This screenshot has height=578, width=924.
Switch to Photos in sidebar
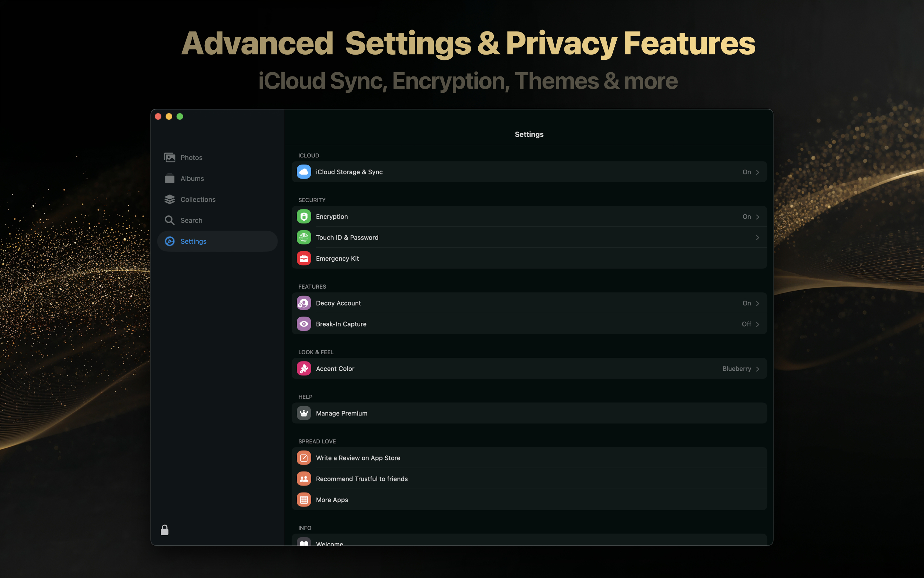coord(217,157)
